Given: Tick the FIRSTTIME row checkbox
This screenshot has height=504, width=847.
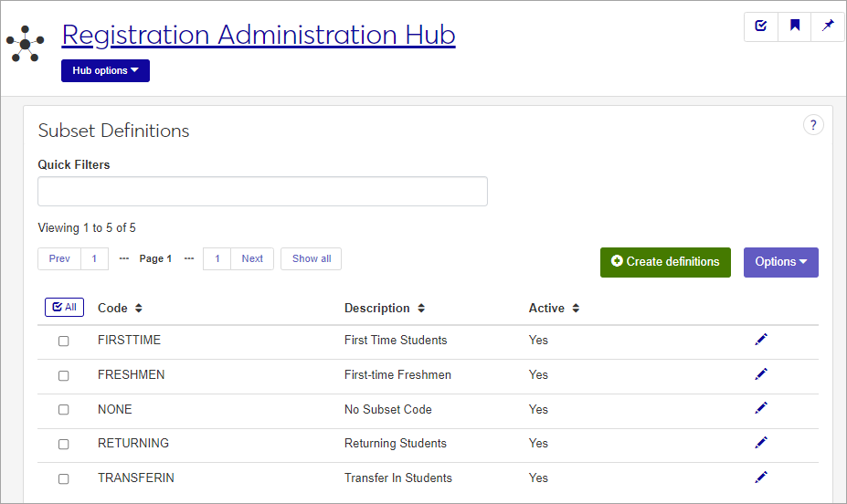Looking at the screenshot, I should [64, 341].
